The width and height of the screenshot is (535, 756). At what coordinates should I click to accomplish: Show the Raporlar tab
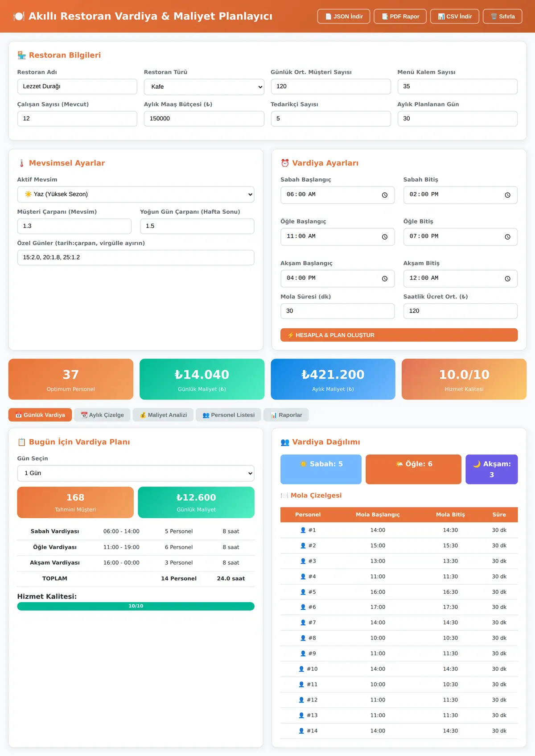(x=286, y=415)
